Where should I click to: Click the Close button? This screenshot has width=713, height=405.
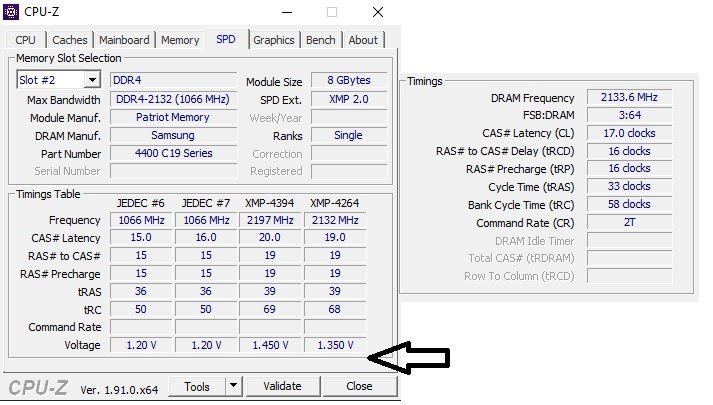tap(359, 386)
